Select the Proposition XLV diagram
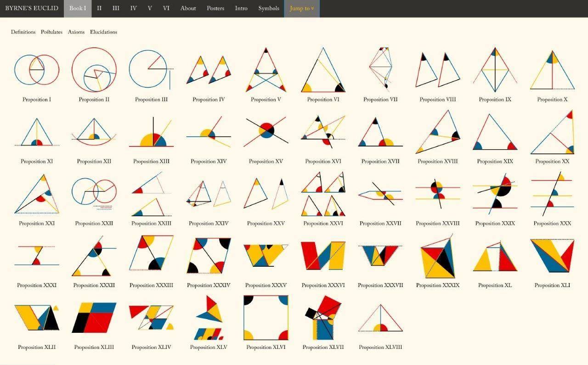This screenshot has width=588, height=365. [209, 318]
